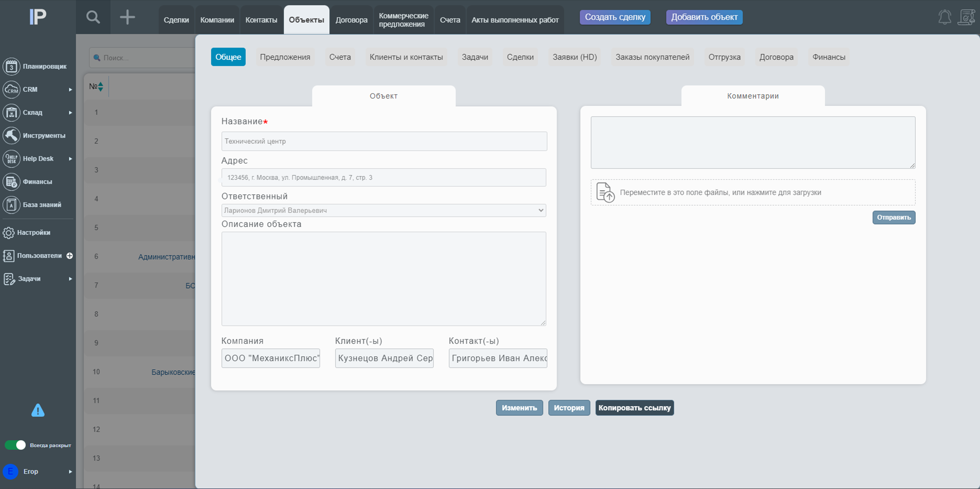Open Инструменты wrench icon
Screen dimensions: 980x489
[11, 136]
